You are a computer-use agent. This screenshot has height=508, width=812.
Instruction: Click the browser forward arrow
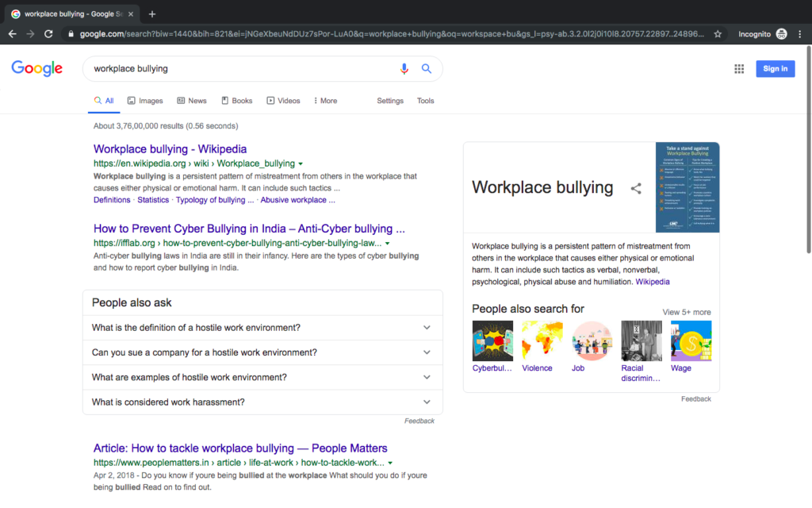[31, 34]
